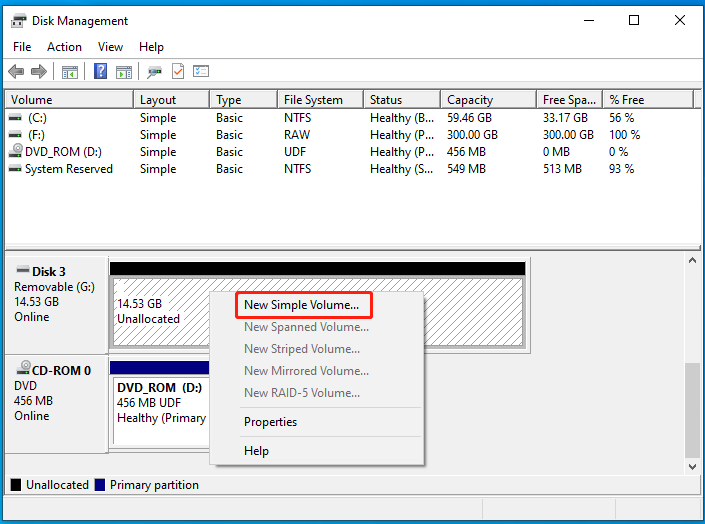This screenshot has width=705, height=524.
Task: Open the Help menu in menu bar
Action: pos(151,47)
